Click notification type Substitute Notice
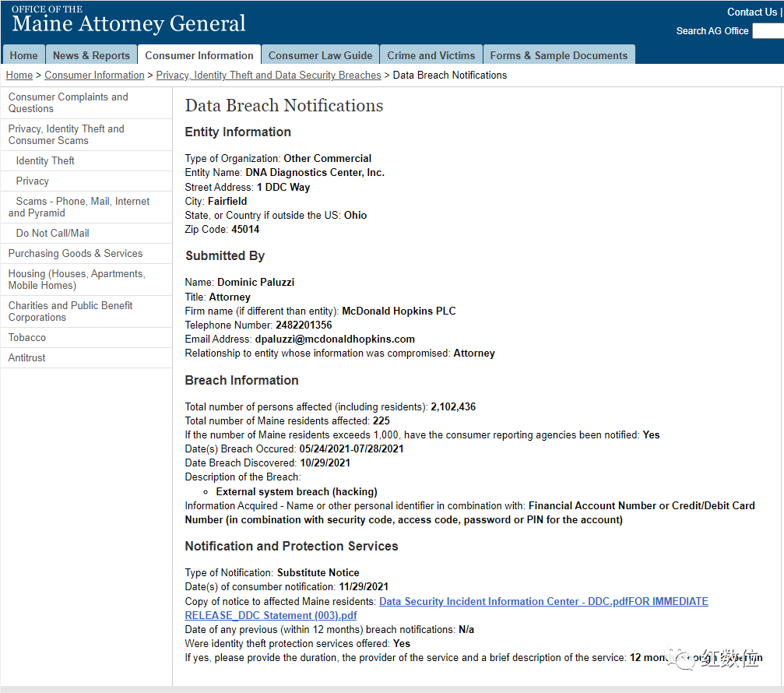This screenshot has width=784, height=693. pyautogui.click(x=318, y=573)
